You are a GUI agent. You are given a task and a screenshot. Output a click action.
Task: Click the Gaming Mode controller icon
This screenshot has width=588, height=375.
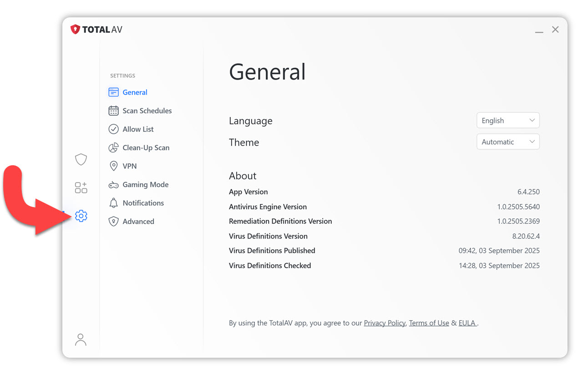113,185
